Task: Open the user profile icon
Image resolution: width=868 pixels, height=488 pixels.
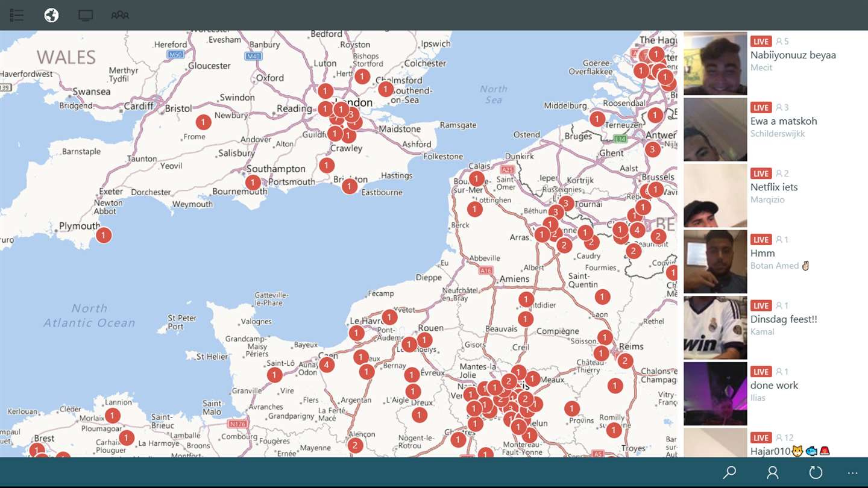Action: coord(773,472)
